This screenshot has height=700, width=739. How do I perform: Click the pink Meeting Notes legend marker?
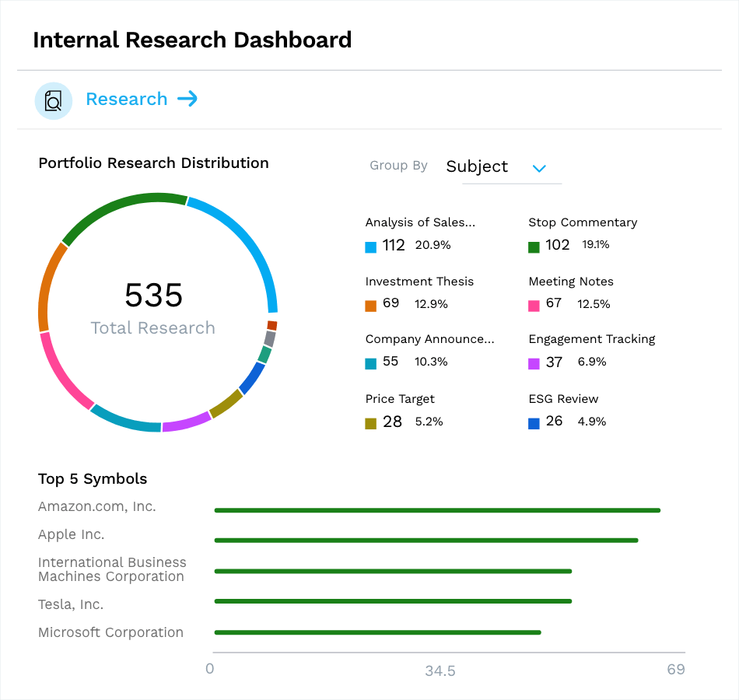[x=535, y=304]
